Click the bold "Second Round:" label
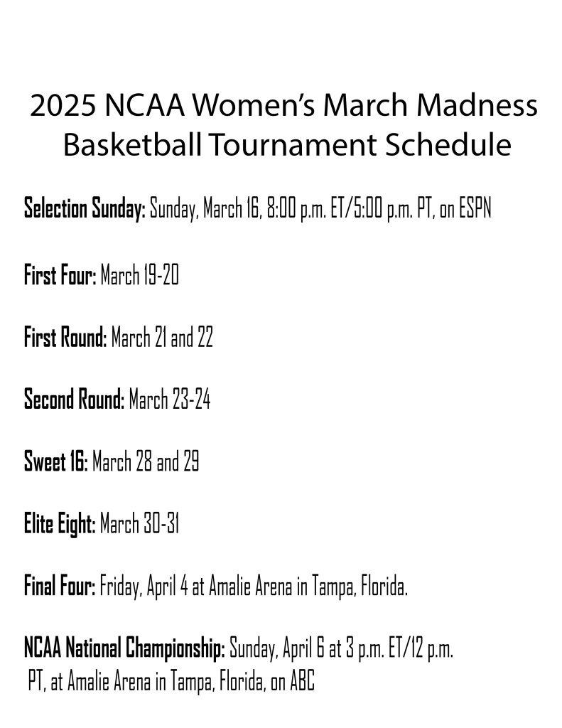This screenshot has height=728, width=562. tap(74, 400)
